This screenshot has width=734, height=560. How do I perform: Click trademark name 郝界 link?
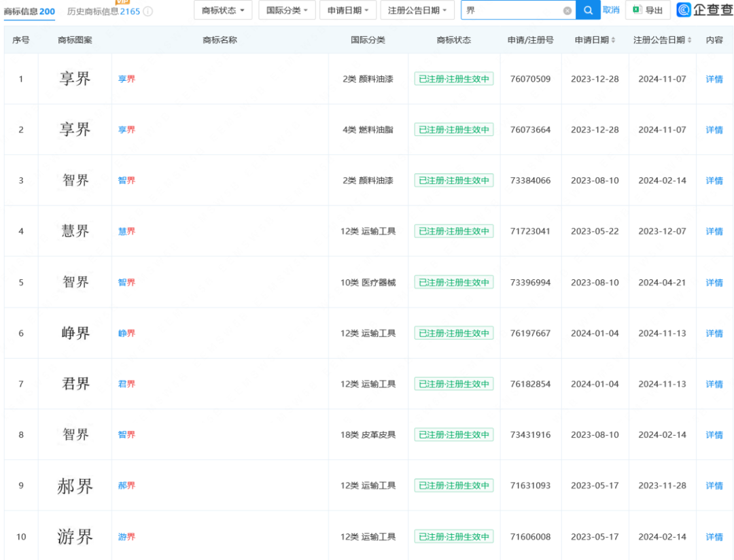click(x=126, y=485)
